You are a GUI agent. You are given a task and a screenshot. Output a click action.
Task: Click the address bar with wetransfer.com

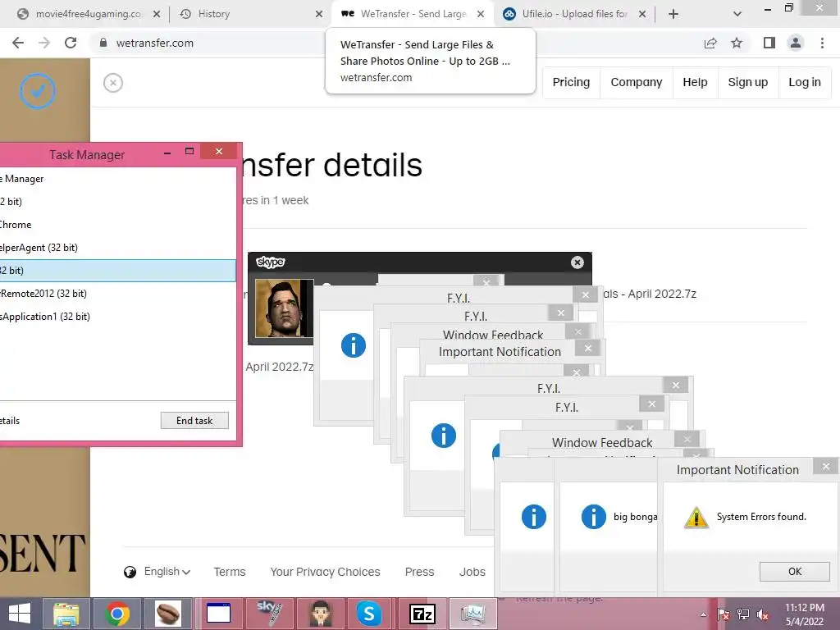pos(214,43)
